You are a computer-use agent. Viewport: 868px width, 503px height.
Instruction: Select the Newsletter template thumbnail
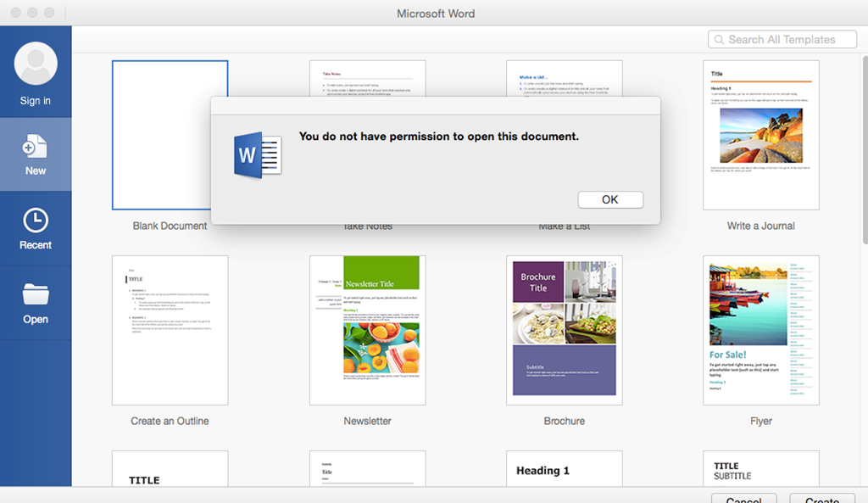click(x=367, y=330)
